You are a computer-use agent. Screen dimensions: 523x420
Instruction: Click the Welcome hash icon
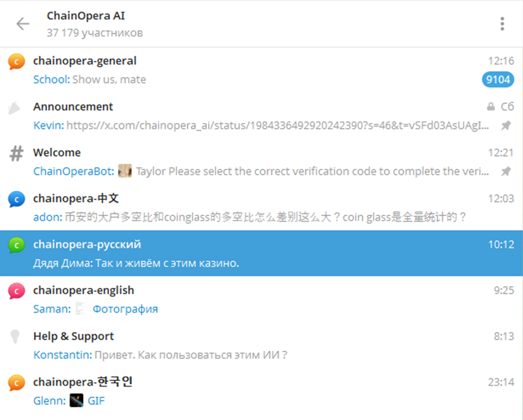16,153
